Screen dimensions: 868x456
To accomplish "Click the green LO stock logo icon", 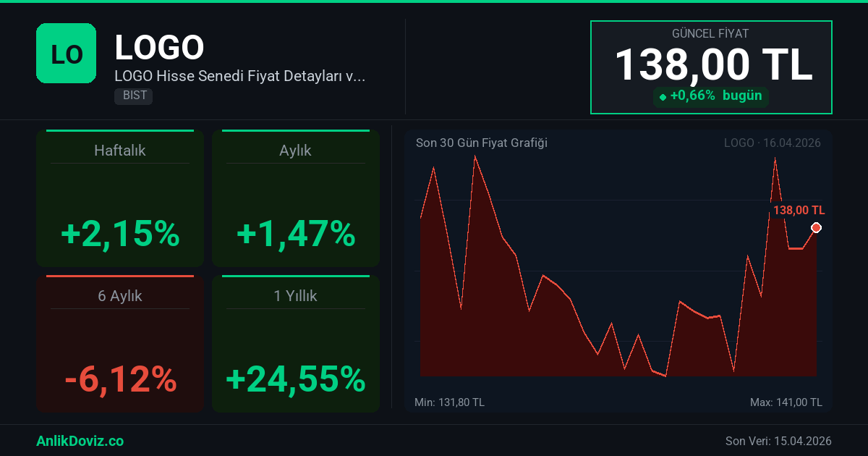I will point(66,54).
